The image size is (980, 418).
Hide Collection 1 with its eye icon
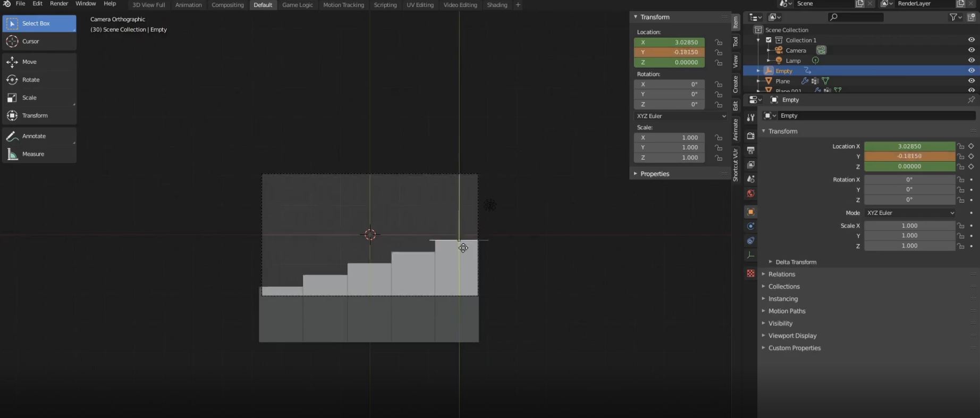click(x=971, y=40)
